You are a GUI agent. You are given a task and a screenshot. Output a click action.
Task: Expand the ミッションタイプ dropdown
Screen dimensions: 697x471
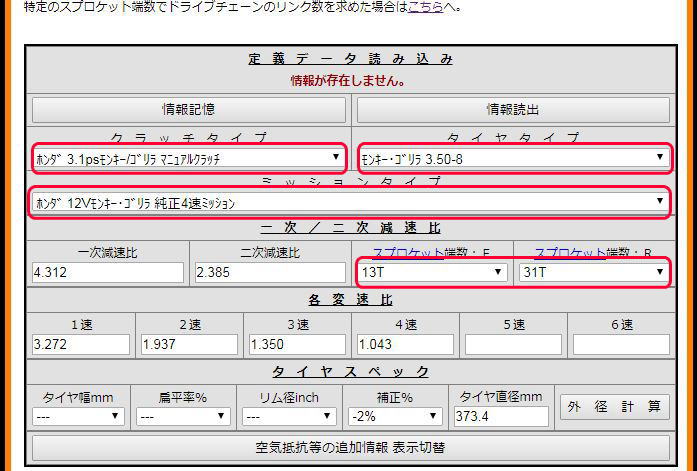350,202
